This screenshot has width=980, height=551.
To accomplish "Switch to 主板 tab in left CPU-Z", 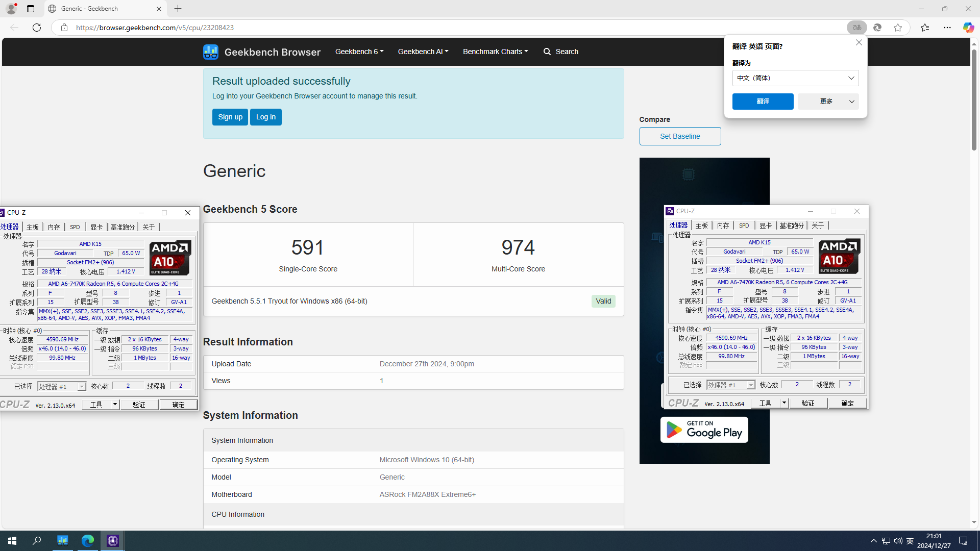I will click(33, 227).
